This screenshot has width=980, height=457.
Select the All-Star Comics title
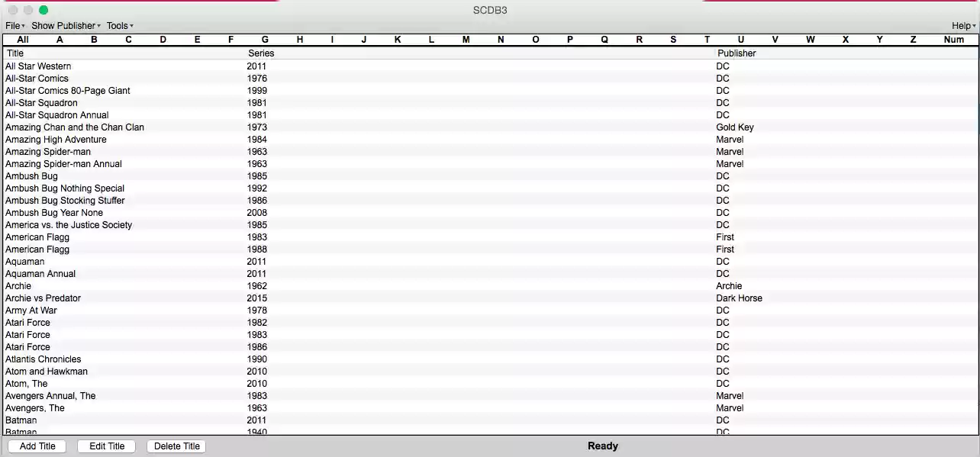[x=37, y=79]
